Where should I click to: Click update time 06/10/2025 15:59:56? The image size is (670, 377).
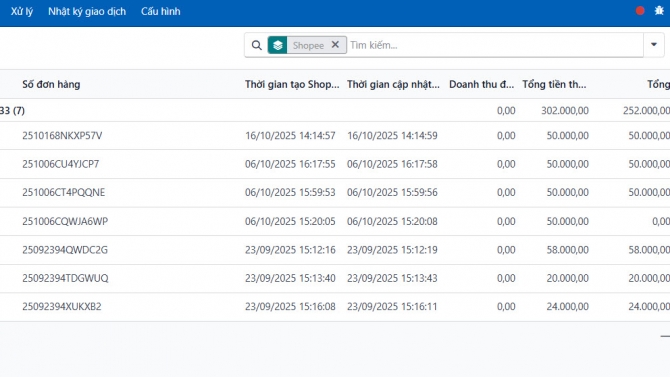tap(392, 193)
